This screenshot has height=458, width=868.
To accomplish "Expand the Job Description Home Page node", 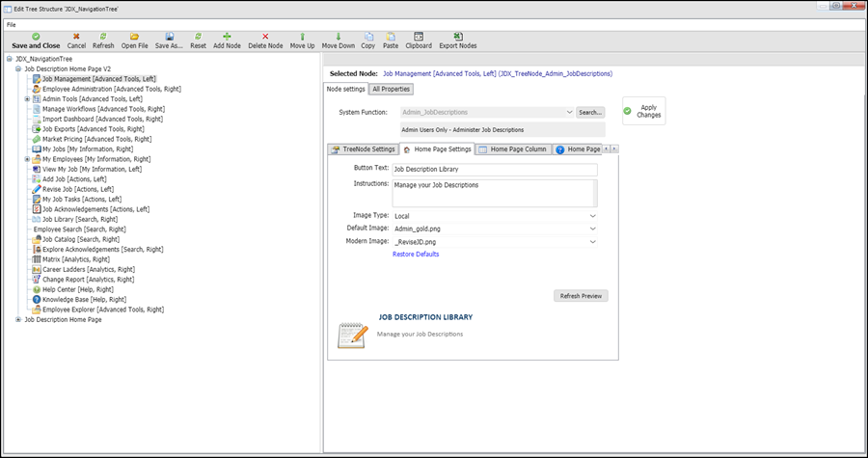I will click(x=17, y=319).
